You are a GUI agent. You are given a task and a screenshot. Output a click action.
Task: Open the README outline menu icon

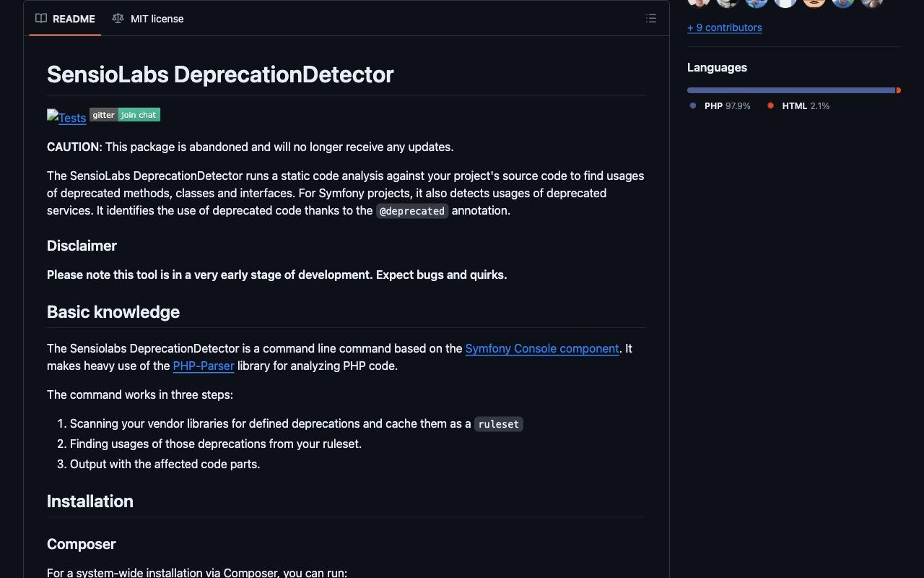651,19
